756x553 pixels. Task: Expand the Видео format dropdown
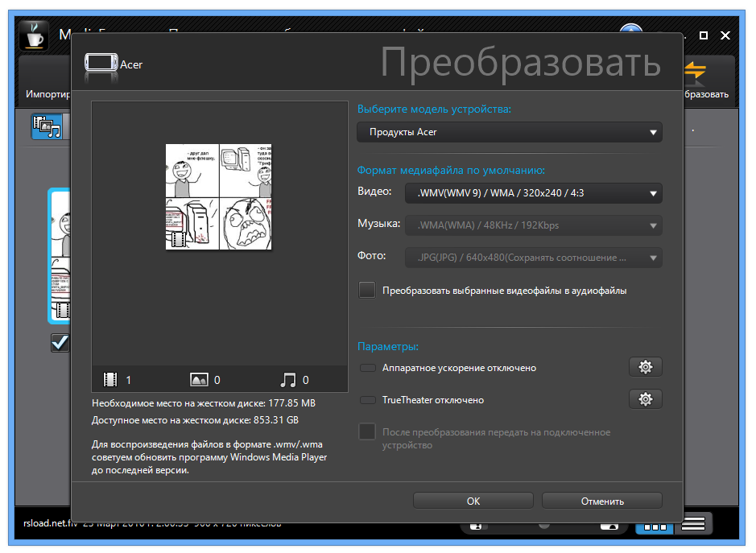tap(533, 193)
